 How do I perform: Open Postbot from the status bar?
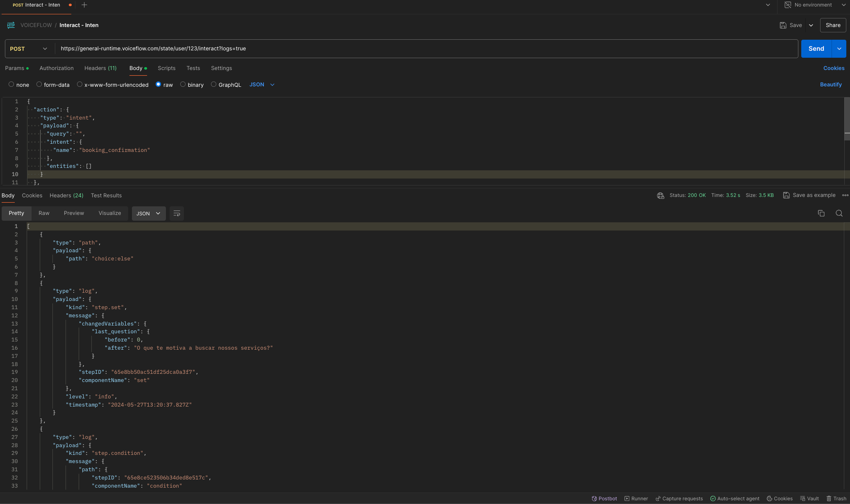(604, 499)
